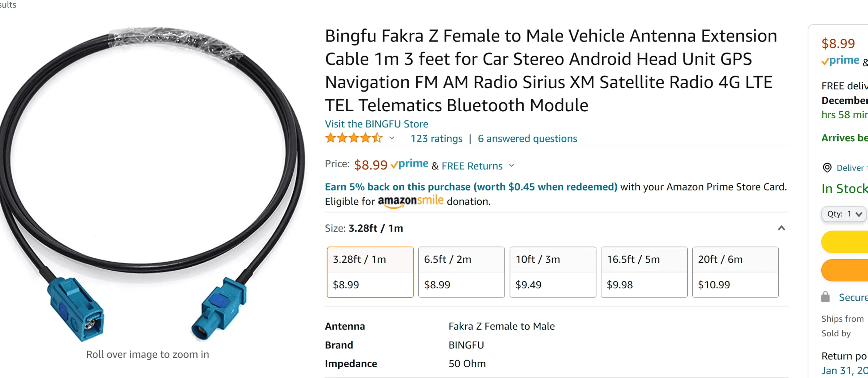The image size is (868, 378).
Task: Open the 123 ratings link
Action: tap(437, 138)
